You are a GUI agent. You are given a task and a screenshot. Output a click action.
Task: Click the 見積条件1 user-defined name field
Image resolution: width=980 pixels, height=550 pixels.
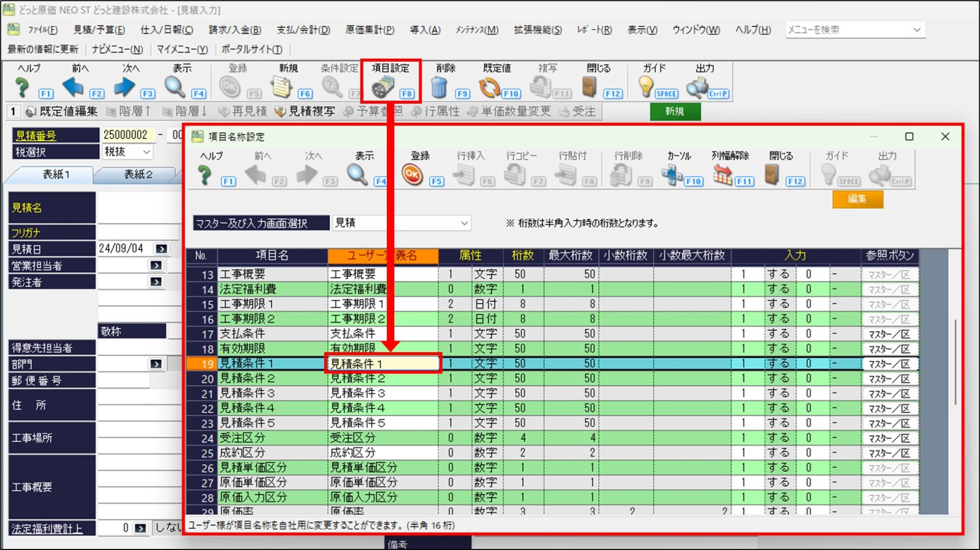click(x=383, y=363)
